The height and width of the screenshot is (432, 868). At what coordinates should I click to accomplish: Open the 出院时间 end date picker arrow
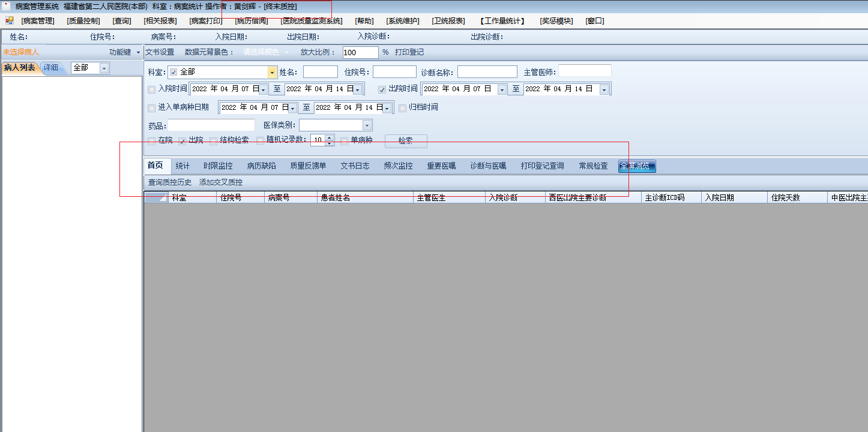pyautogui.click(x=603, y=89)
